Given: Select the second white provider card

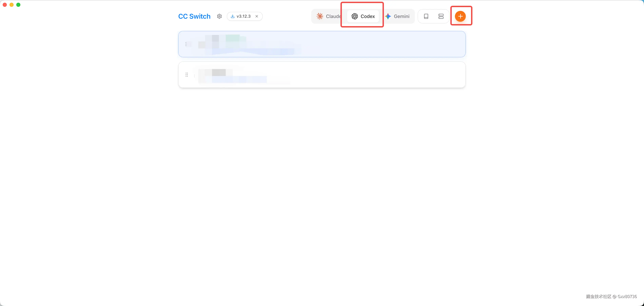Looking at the screenshot, I should coord(322,74).
